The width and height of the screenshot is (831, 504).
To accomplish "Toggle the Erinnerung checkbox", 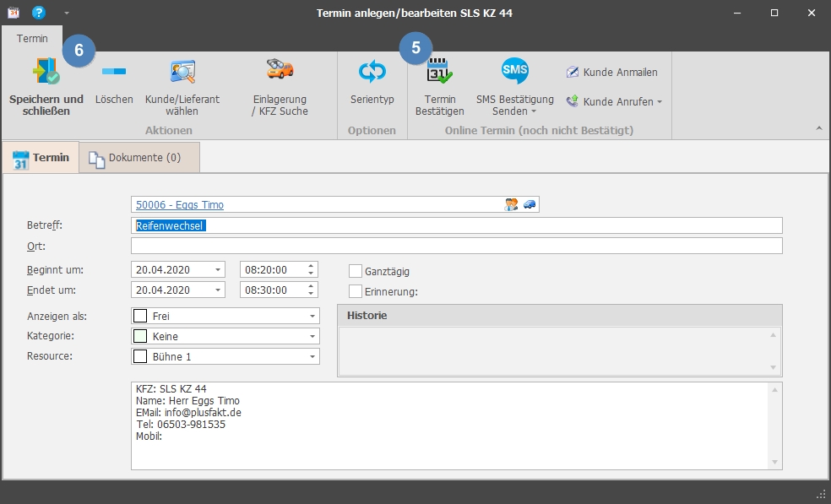I will click(x=355, y=291).
